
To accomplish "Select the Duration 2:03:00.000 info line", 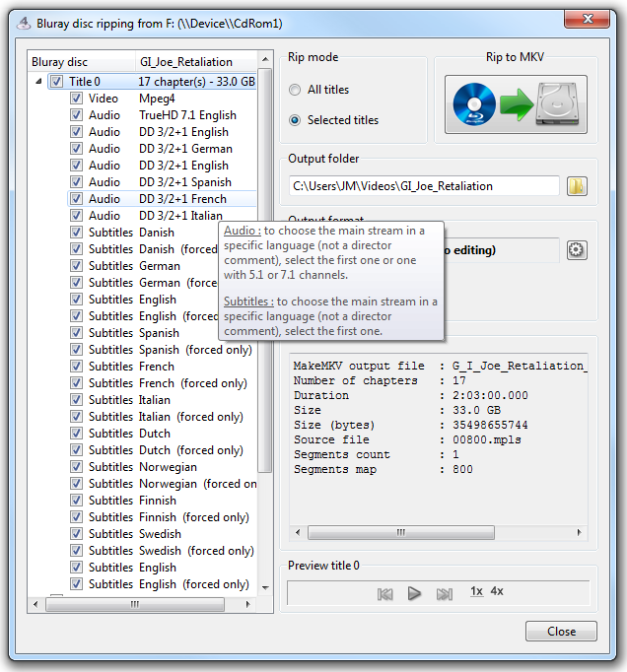I will [411, 395].
